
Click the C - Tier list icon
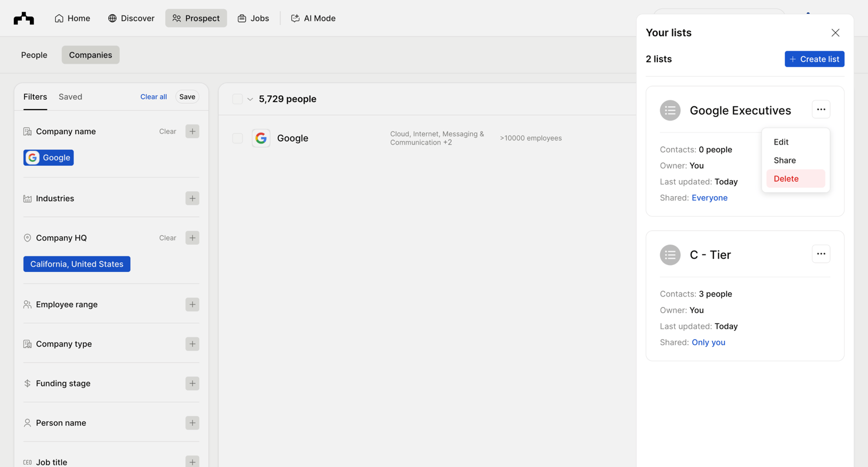(x=670, y=255)
